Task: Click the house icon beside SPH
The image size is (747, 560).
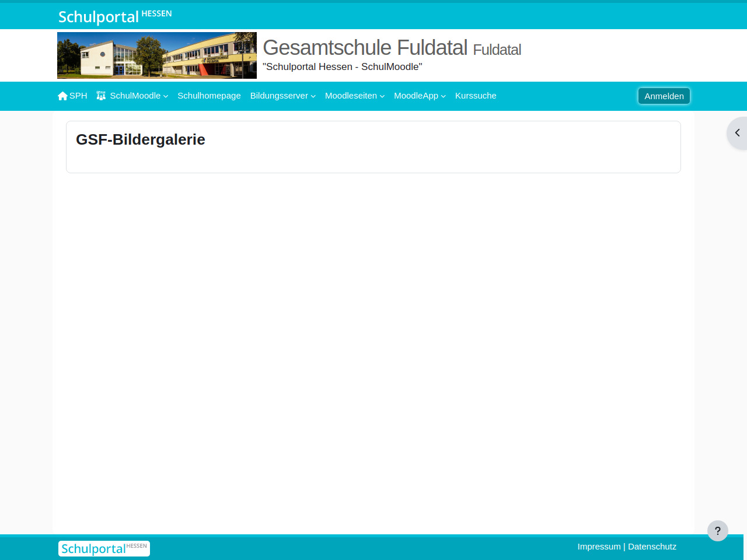Action: click(x=62, y=96)
